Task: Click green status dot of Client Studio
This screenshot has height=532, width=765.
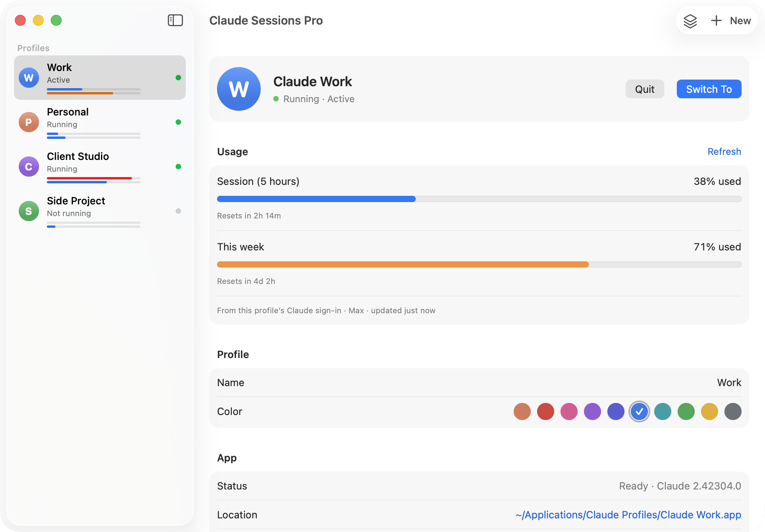Action: tap(178, 167)
